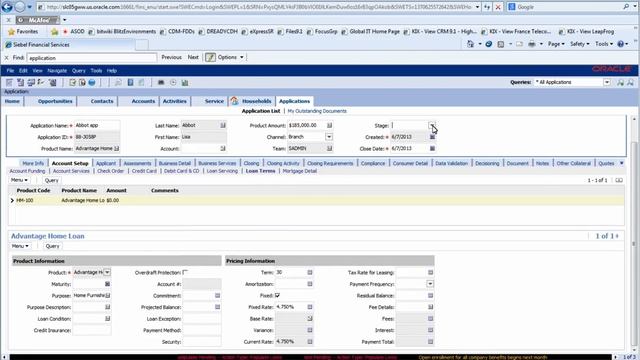The height and width of the screenshot is (360, 640).
Task: Open the Projected Balance calculator icon
Action: tap(218, 307)
